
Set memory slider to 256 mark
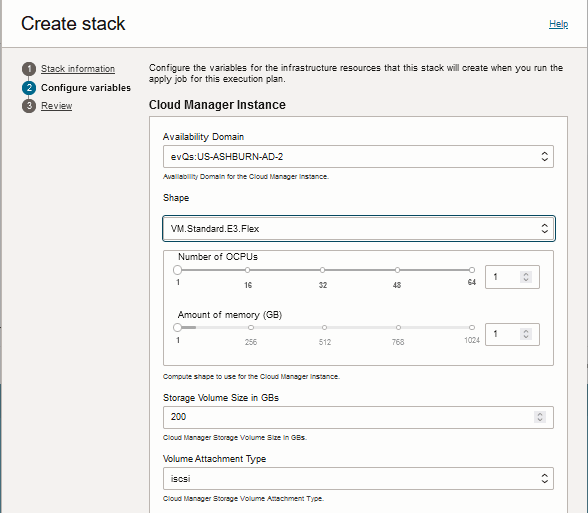point(251,327)
